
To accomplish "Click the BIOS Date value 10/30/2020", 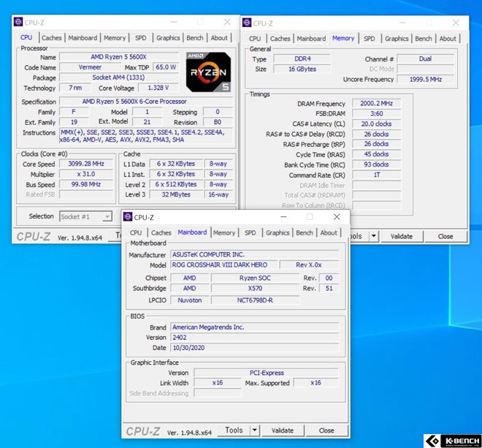I will coord(255,348).
